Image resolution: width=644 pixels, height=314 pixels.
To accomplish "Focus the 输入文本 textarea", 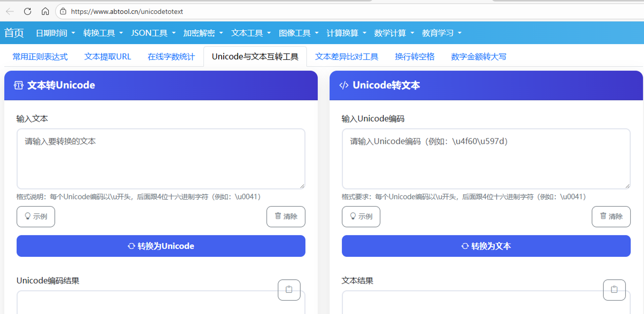I will (161, 159).
